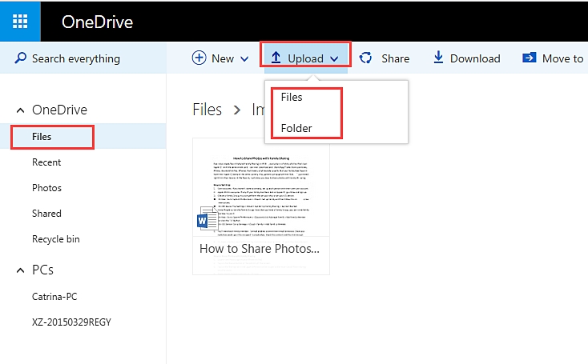Collapse the Upload dropdown chevron
588x364 pixels.
tap(334, 58)
